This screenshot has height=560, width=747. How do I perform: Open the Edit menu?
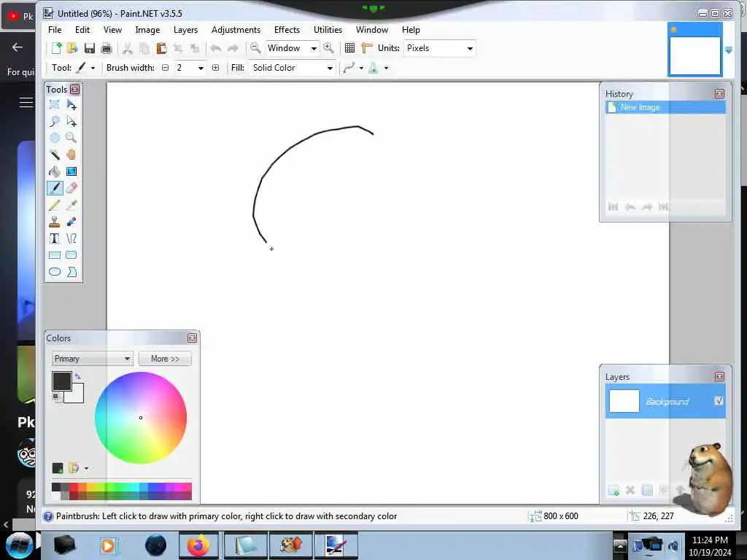click(82, 29)
